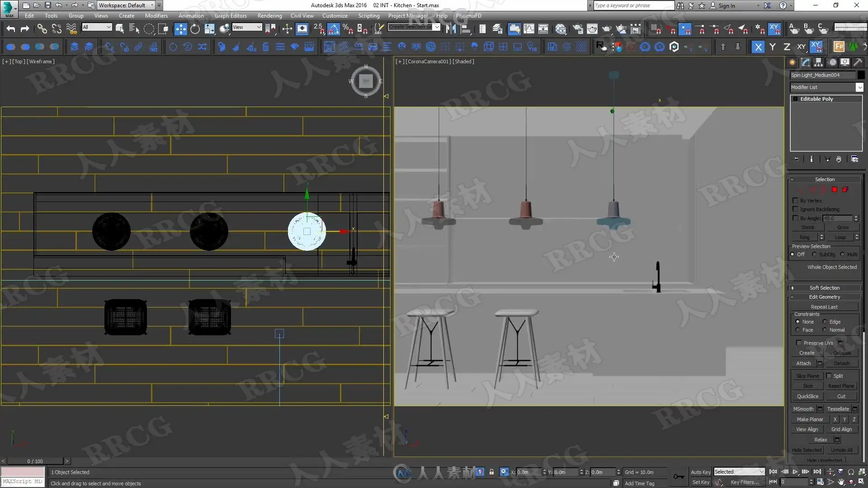Open the Utilities hammer panel tab
Screen dimensions: 868x488
click(x=858, y=62)
